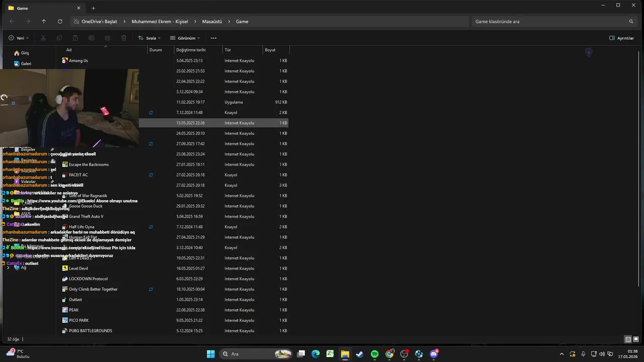Refresh the Game folder view

point(60,22)
